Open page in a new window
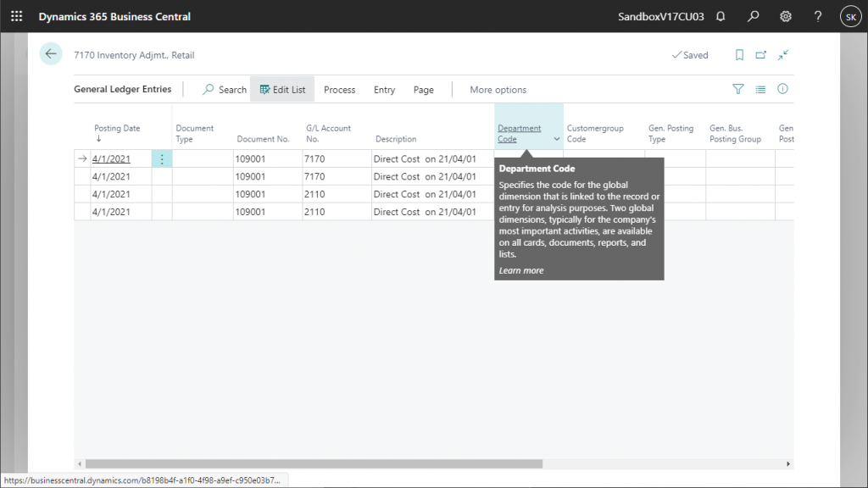 click(760, 55)
